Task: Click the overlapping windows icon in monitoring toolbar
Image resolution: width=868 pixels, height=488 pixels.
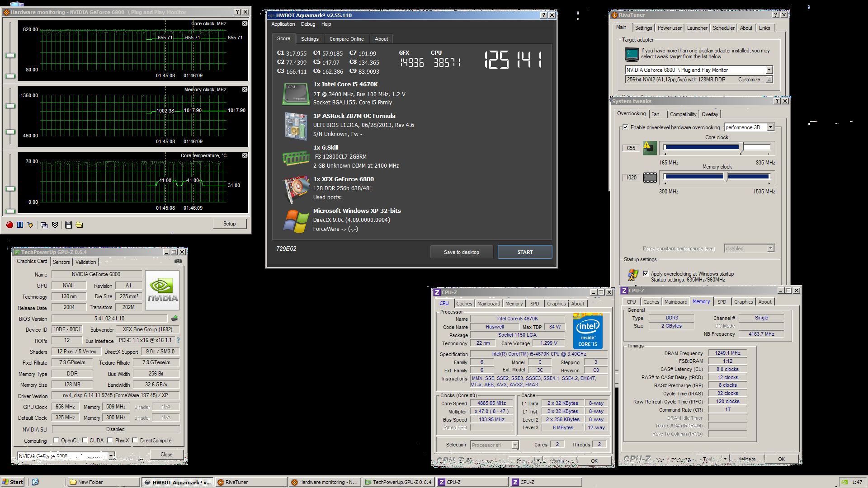Action: coord(44,225)
